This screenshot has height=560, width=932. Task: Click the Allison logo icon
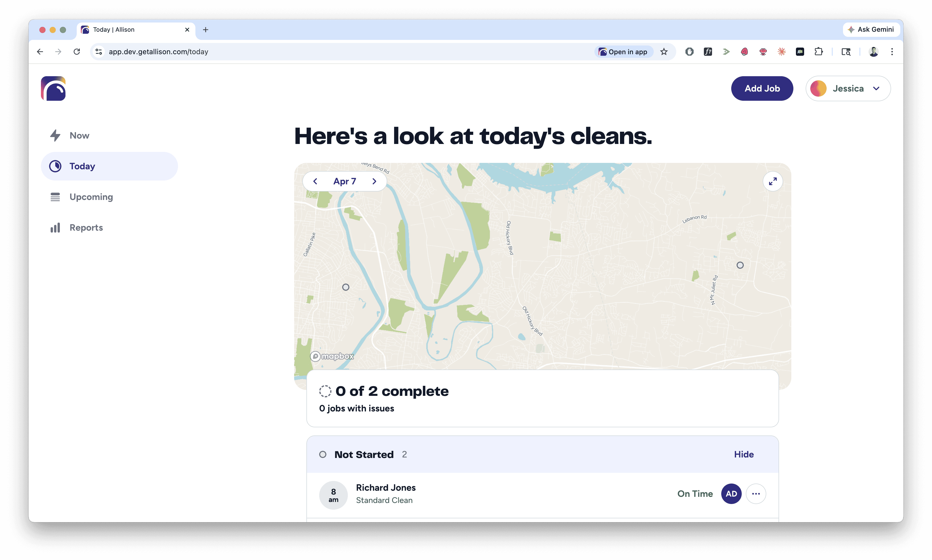(53, 89)
